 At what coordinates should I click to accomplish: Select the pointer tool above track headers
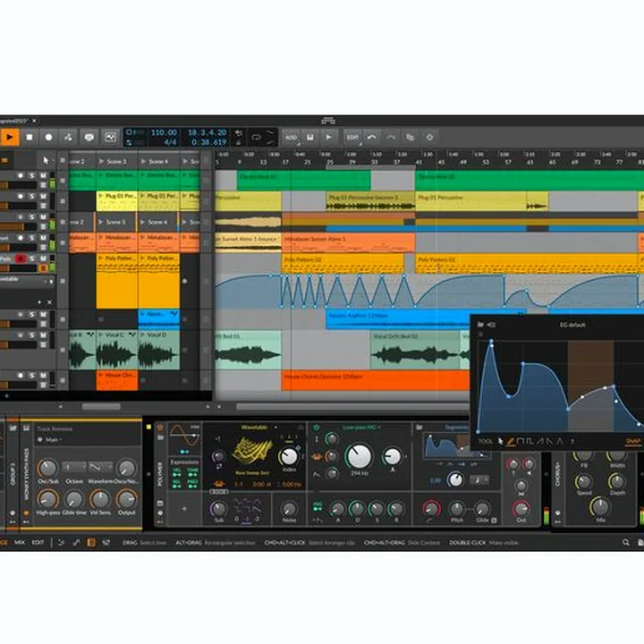(x=46, y=160)
